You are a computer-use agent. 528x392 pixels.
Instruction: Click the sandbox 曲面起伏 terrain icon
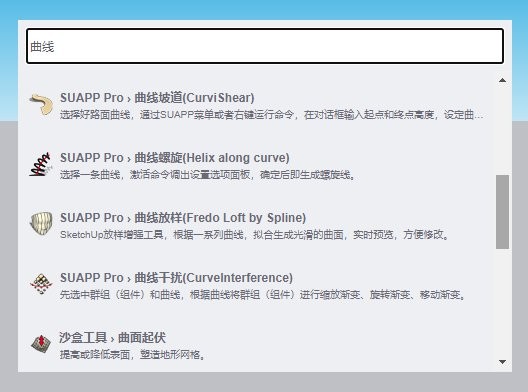click(x=41, y=344)
